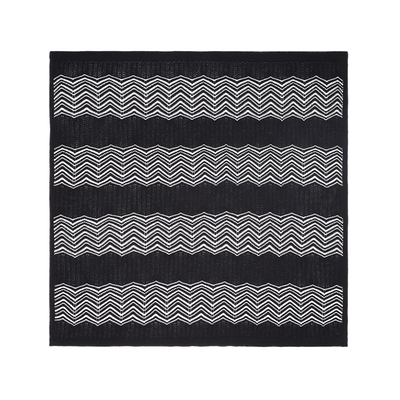Screen dimensions: 400x400
Task: Click the black bottom hem of the scarf
Action: pyautogui.click(x=199, y=336)
